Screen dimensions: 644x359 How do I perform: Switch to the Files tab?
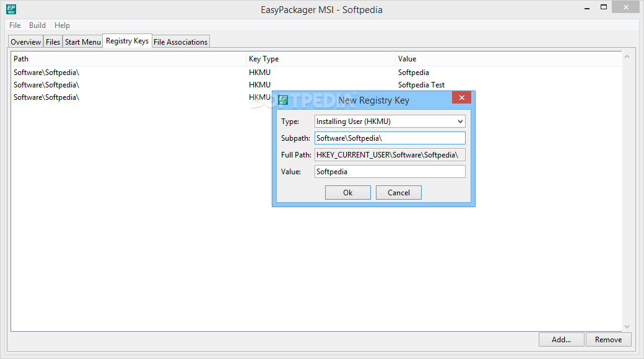pyautogui.click(x=53, y=42)
